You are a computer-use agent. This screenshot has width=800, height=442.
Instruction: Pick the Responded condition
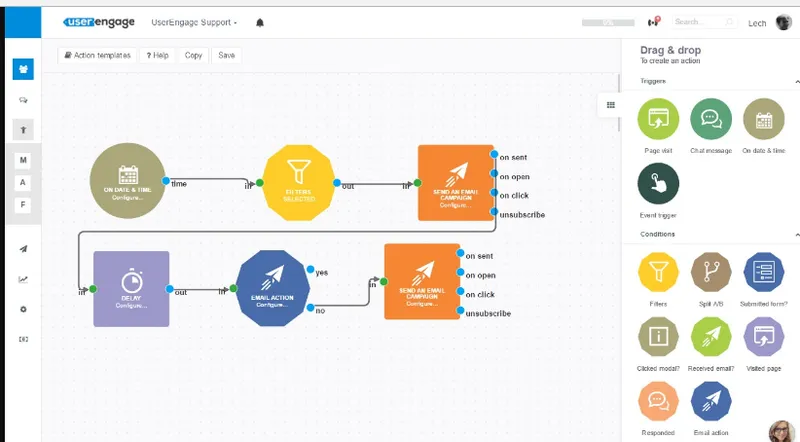(x=658, y=401)
